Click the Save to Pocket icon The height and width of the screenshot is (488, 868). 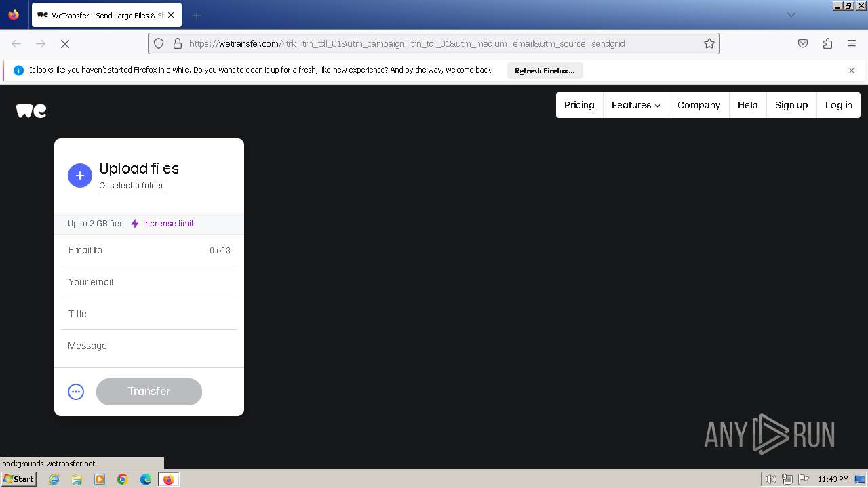point(803,43)
